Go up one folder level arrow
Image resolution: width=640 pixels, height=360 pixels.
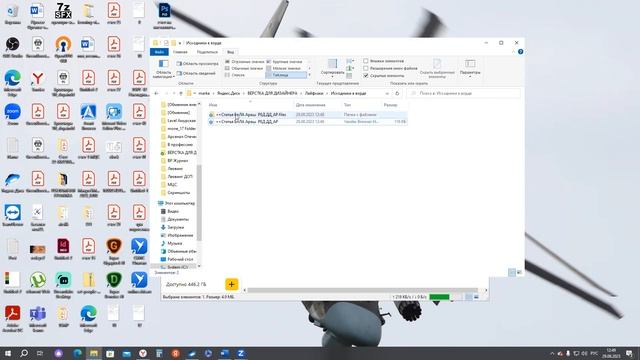(x=181, y=93)
